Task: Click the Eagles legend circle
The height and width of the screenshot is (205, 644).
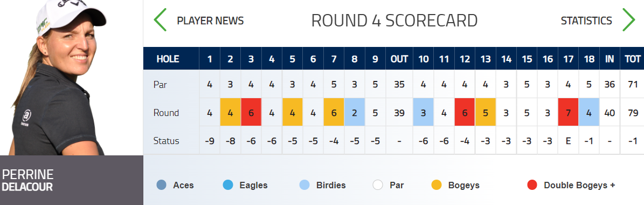Action: click(x=227, y=185)
